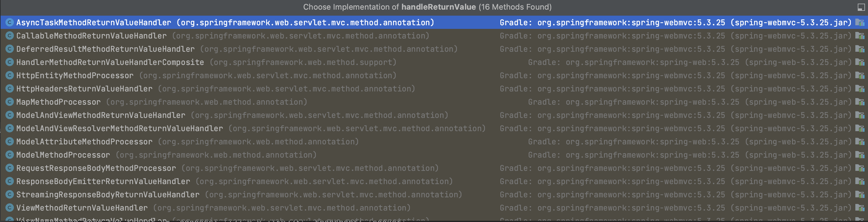
Task: Choose DeferredResultMethodReturnValueHandler entry
Action: coord(434,49)
